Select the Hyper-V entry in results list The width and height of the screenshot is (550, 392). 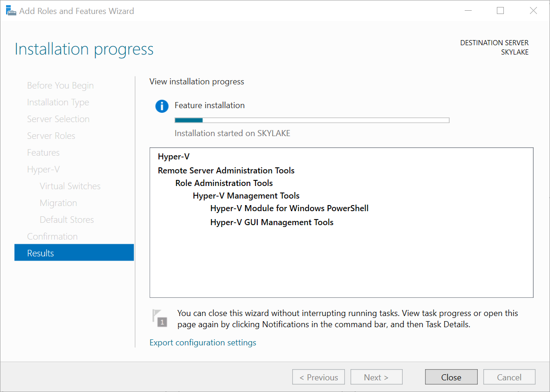point(174,157)
